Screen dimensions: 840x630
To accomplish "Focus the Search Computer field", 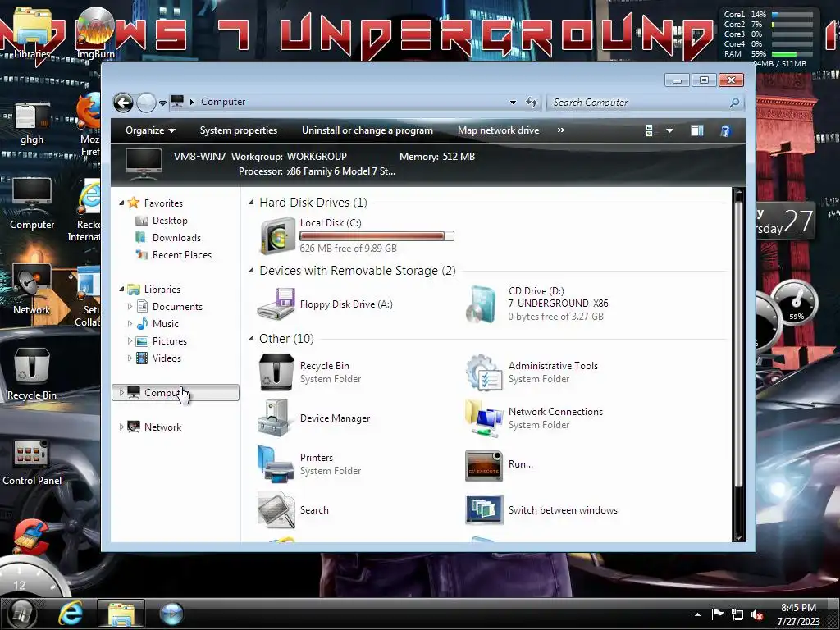I will [x=637, y=103].
